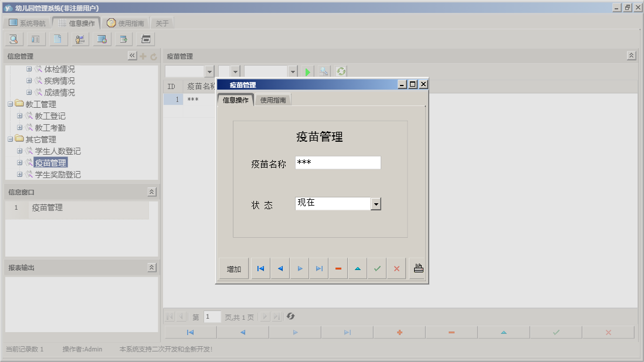Select the search toolbar icon
The width and height of the screenshot is (644, 362).
click(x=13, y=39)
